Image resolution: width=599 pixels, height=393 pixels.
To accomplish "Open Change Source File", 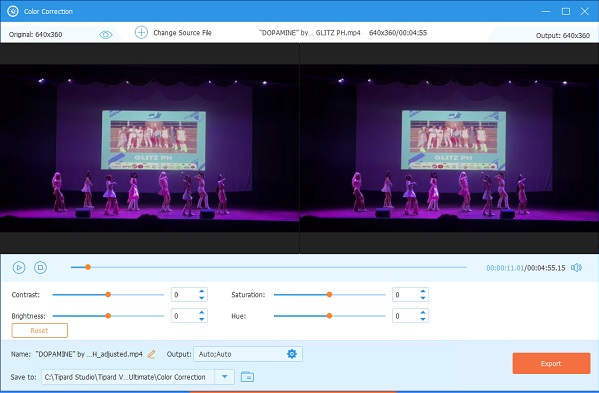I will tap(182, 33).
